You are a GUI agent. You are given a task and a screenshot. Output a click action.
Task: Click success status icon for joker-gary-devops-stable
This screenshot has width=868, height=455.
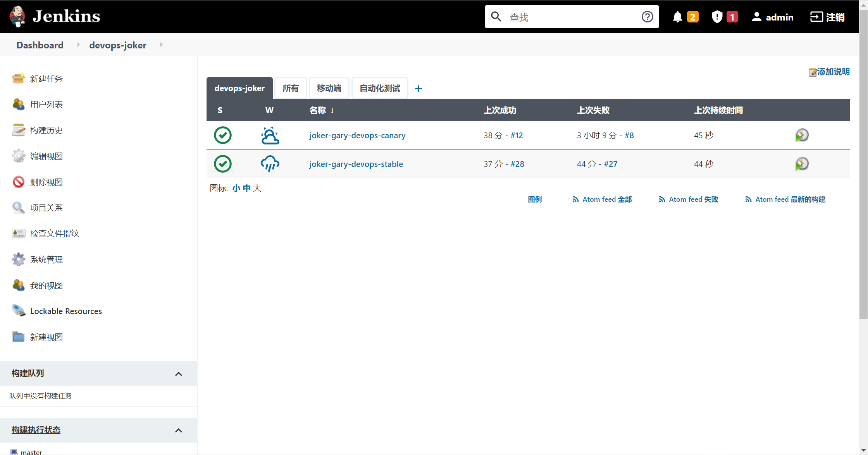(x=223, y=164)
